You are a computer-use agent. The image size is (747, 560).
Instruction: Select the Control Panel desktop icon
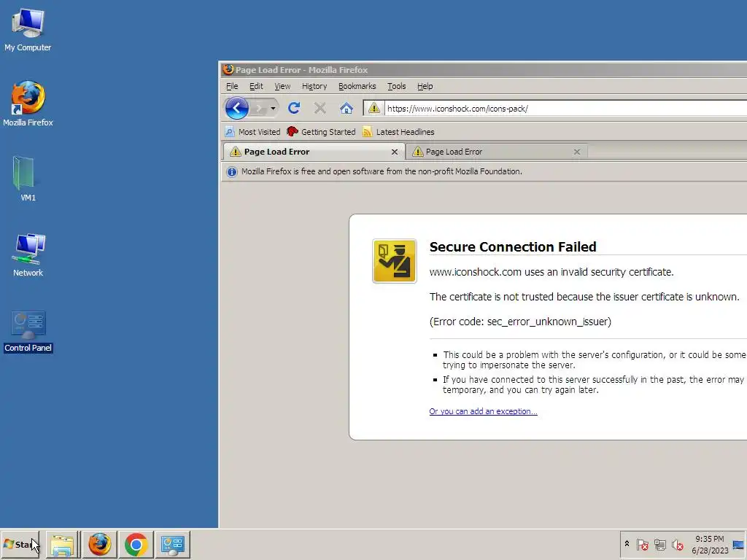pos(28,332)
